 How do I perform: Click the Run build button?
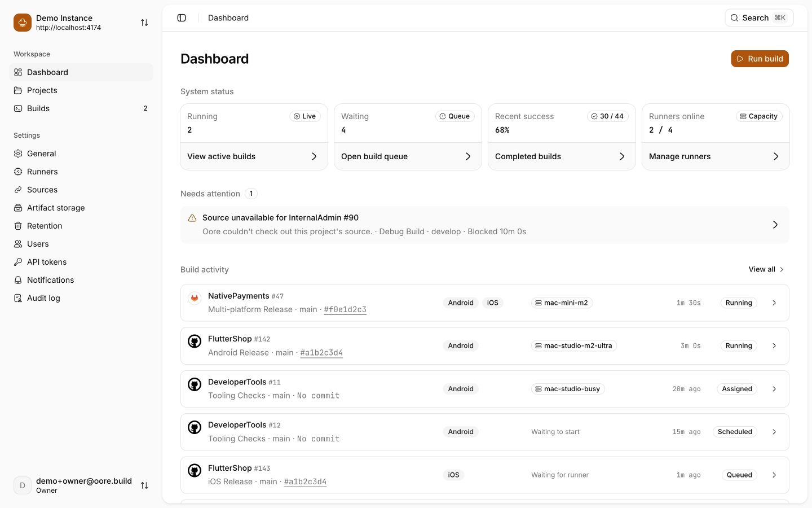point(760,59)
